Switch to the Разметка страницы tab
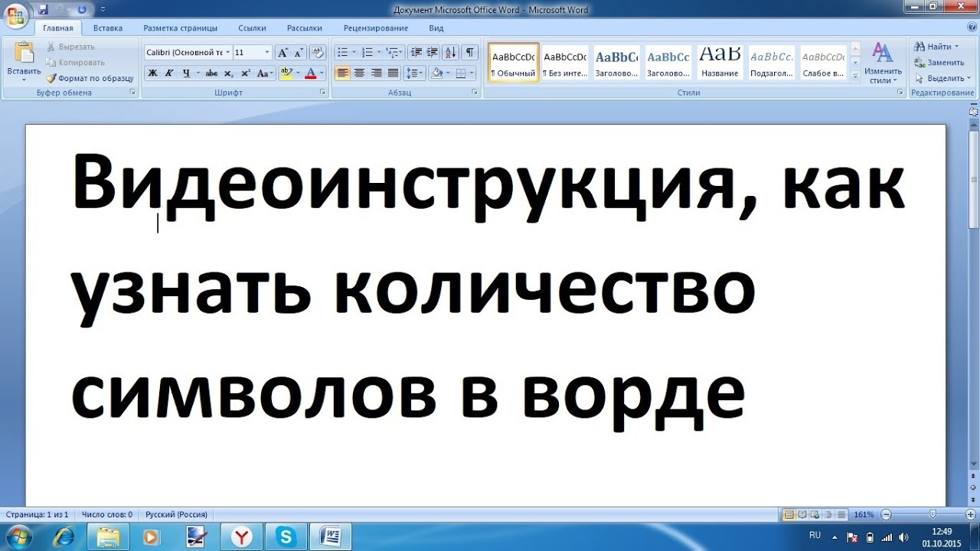Image resolution: width=980 pixels, height=551 pixels. pos(180,28)
